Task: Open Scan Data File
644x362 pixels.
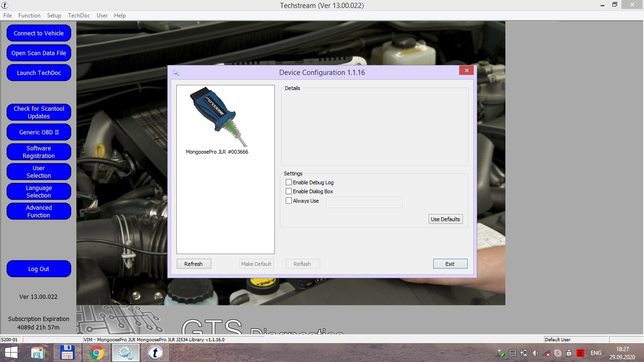Action: (39, 53)
